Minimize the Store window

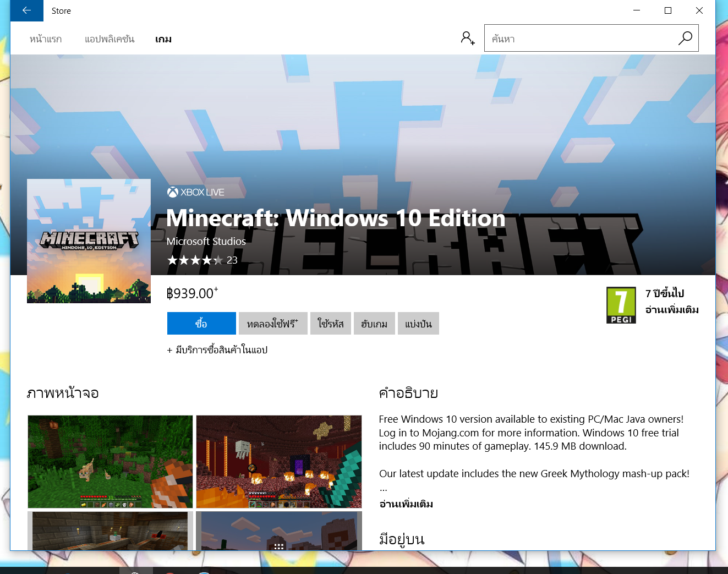click(x=637, y=10)
